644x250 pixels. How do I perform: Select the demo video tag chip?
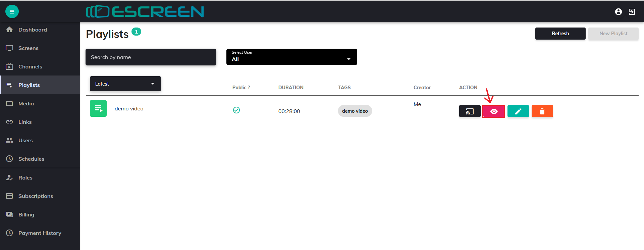(x=355, y=111)
